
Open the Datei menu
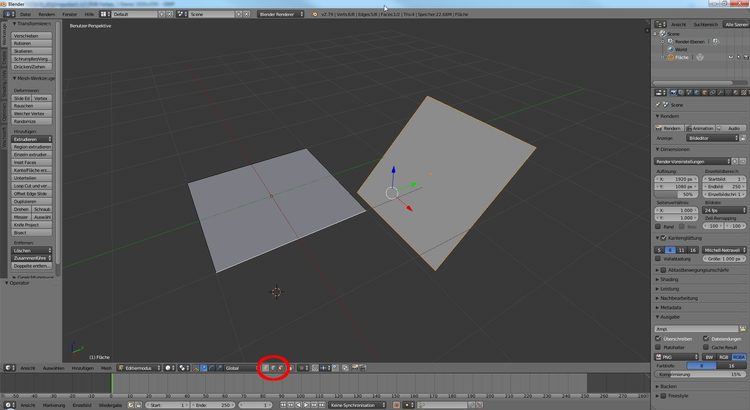pyautogui.click(x=25, y=15)
